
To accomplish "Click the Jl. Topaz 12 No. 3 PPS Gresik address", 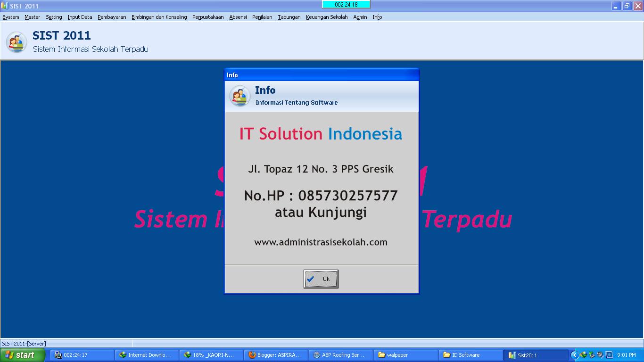I will (x=321, y=169).
